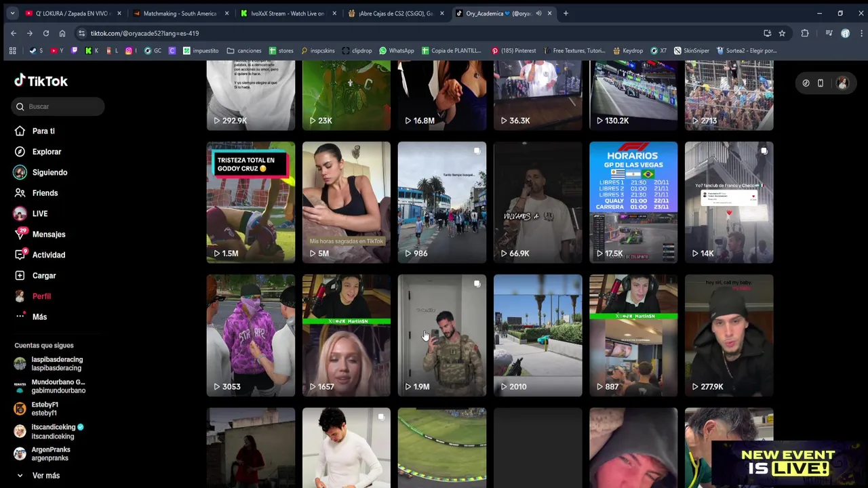Expand Ver más followed accounts
The height and width of the screenshot is (488, 868).
[45, 476]
